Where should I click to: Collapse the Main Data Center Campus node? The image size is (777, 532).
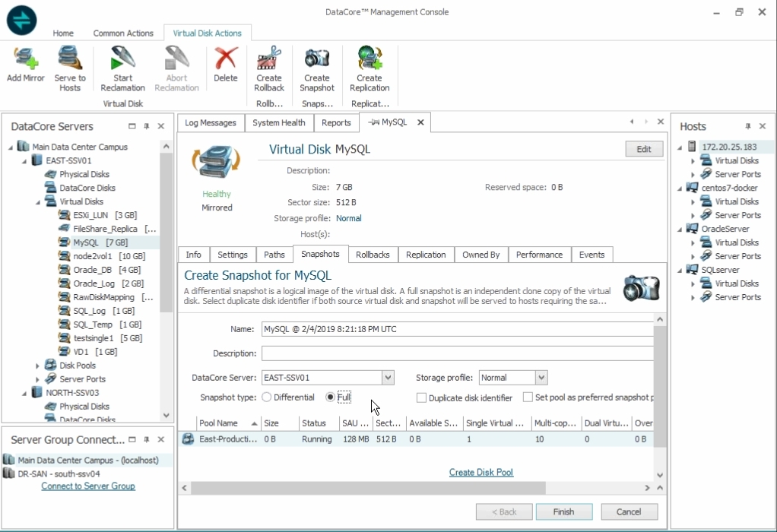click(x=11, y=147)
